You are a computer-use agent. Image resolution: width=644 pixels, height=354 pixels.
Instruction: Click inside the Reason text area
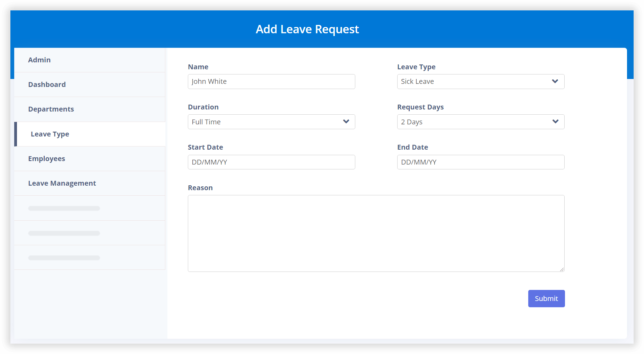[376, 233]
